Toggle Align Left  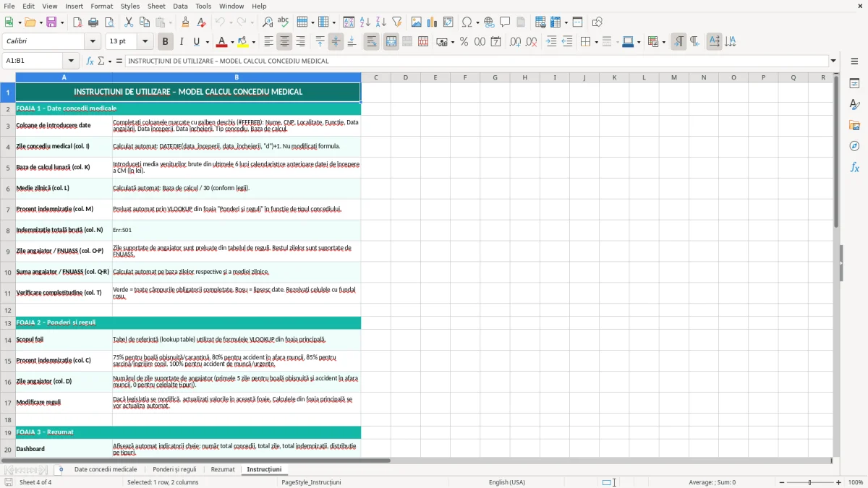268,42
